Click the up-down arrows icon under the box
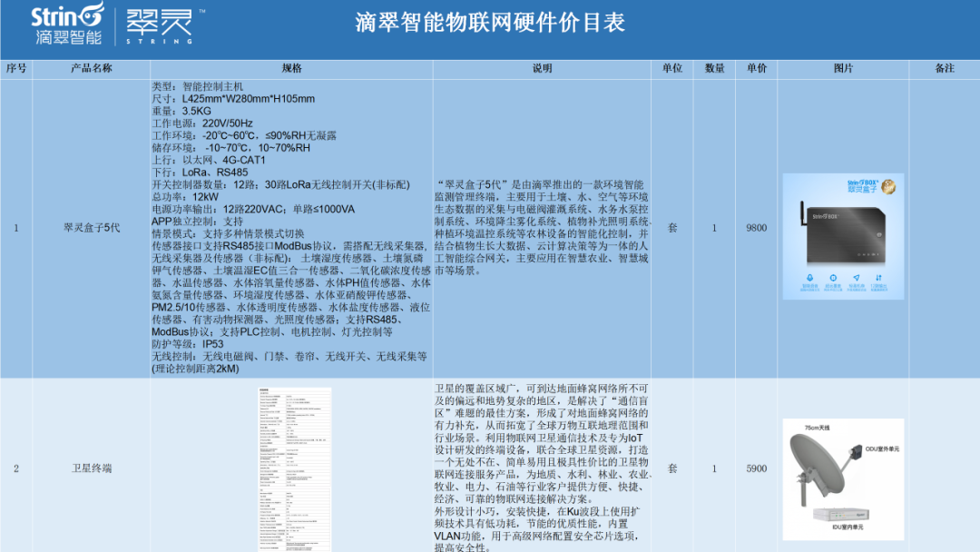Screen dimensions: 980x552 pyautogui.click(x=877, y=278)
